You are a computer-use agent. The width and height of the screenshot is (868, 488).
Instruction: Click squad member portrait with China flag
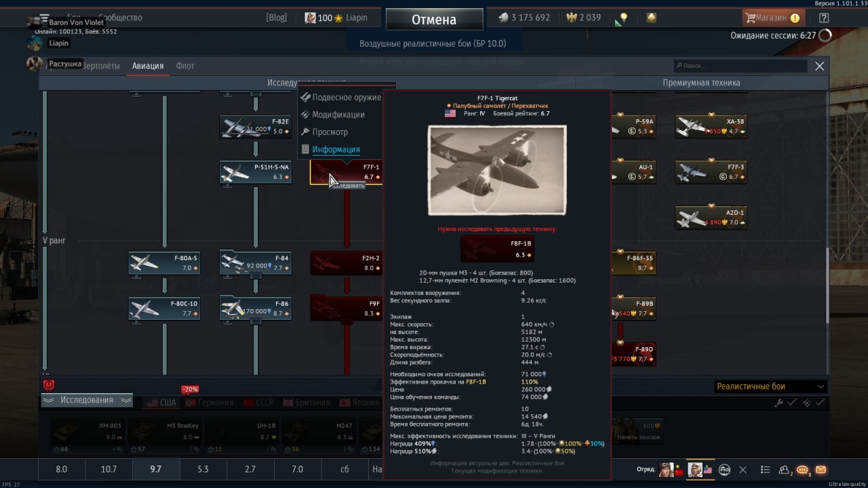(x=670, y=469)
